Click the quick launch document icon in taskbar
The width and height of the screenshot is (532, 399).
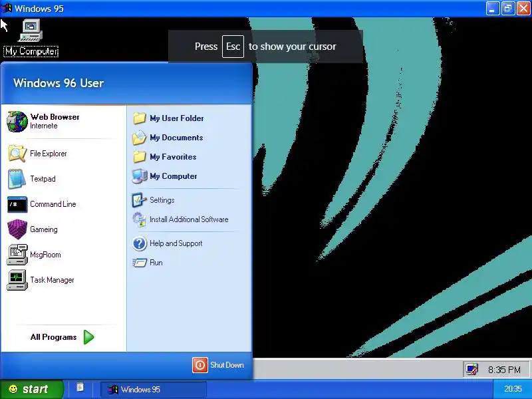(x=80, y=388)
